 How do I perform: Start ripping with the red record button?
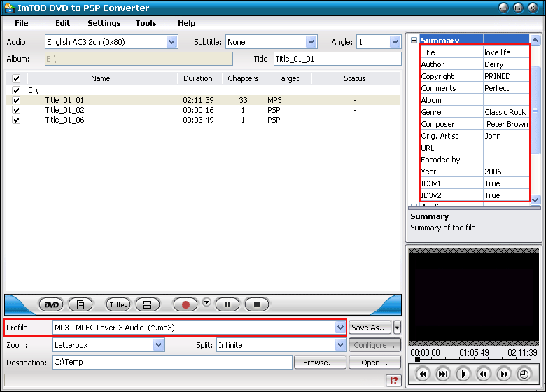(185, 305)
